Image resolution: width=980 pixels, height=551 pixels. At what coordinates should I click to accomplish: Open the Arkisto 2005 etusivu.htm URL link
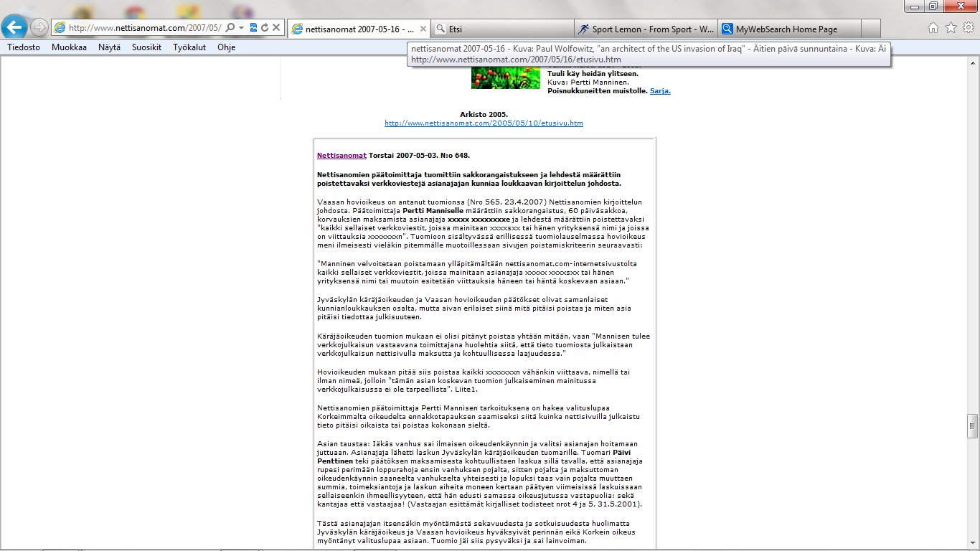tap(484, 123)
